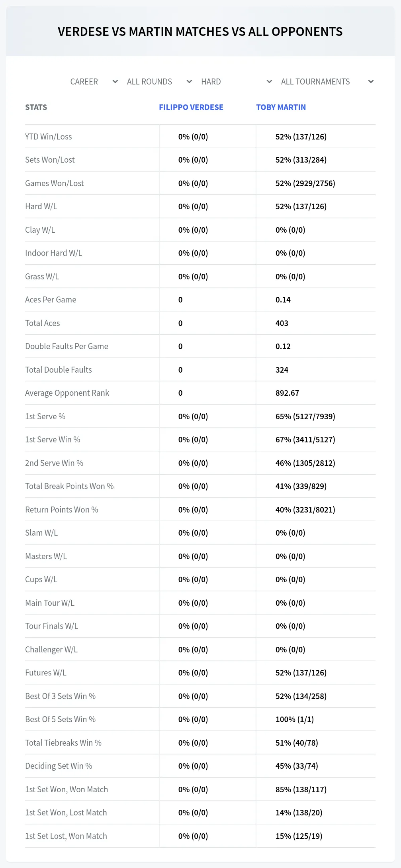The height and width of the screenshot is (868, 401).
Task: Click the Return Points Won 40% (3231/8021) value
Action: click(x=305, y=510)
